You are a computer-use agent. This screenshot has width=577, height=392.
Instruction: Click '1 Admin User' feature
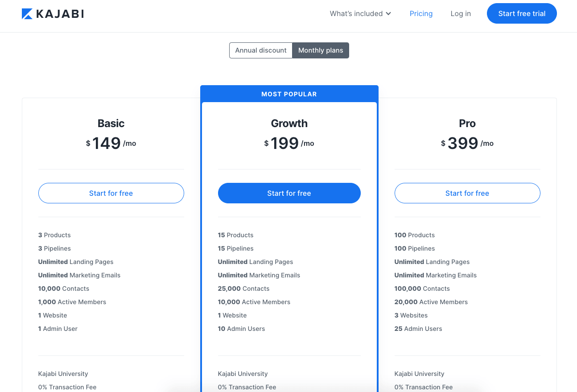point(58,329)
